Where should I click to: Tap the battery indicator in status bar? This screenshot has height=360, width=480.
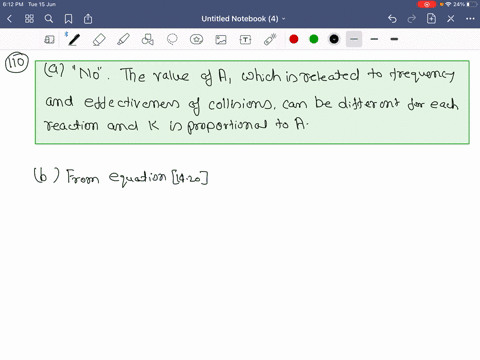point(472,4)
